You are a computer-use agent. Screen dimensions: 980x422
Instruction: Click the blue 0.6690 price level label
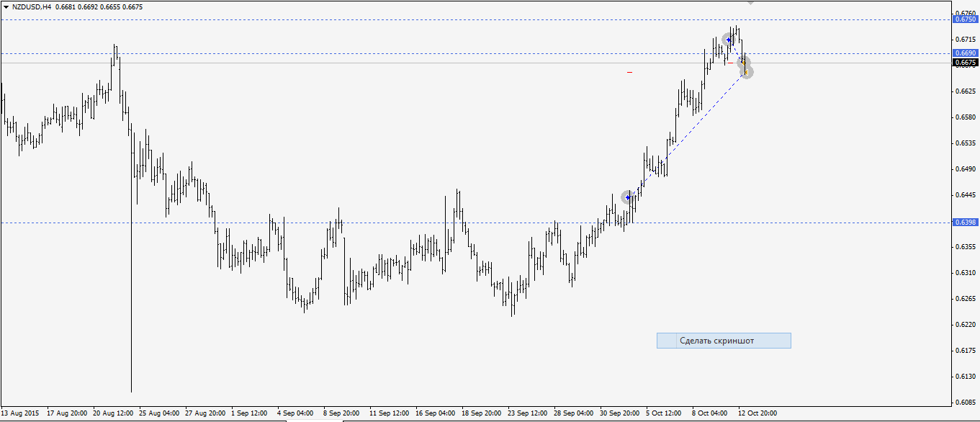(x=965, y=53)
